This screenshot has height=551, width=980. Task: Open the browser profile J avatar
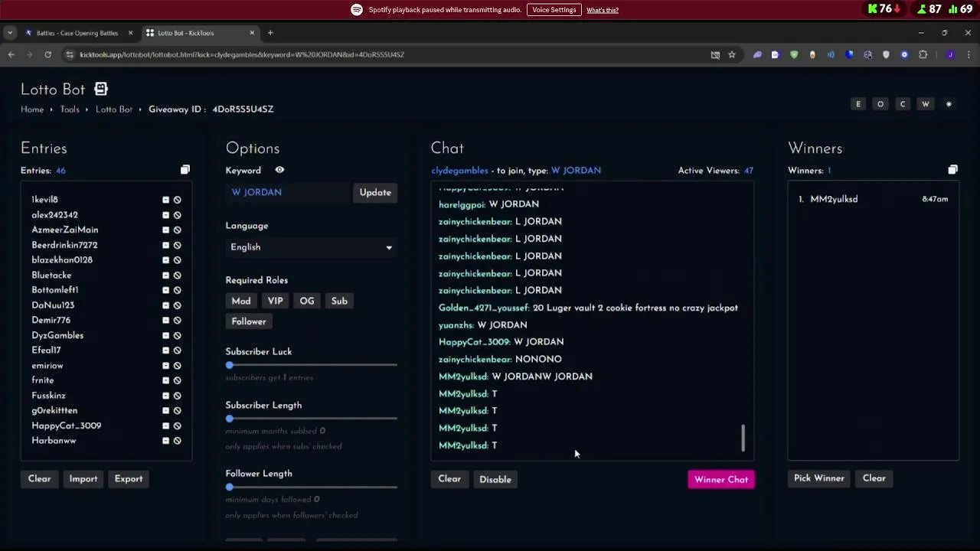point(950,54)
